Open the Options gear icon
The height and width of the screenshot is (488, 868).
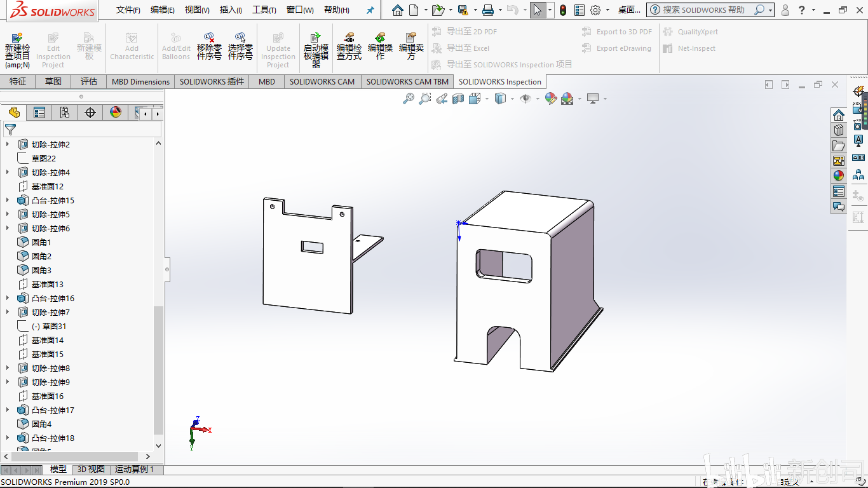595,10
